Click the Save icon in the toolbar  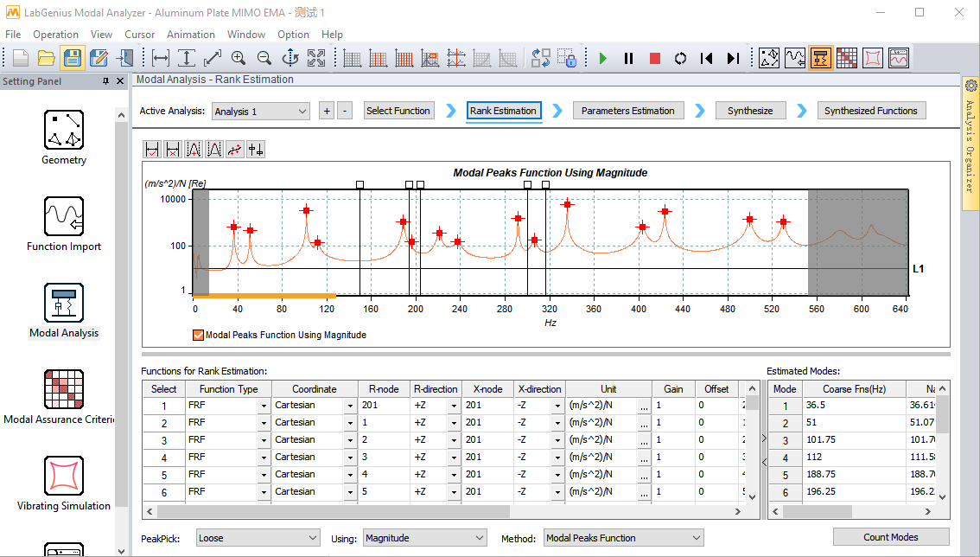pos(73,59)
